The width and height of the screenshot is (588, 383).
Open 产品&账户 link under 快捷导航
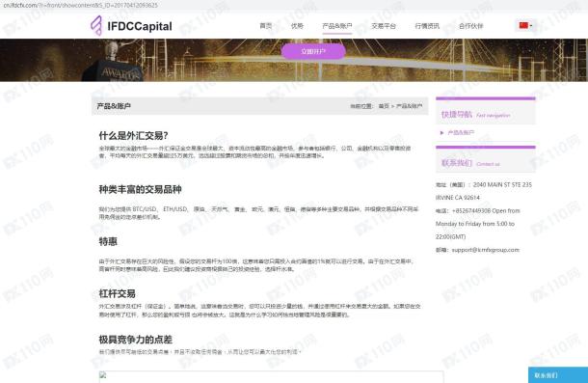[x=461, y=132]
